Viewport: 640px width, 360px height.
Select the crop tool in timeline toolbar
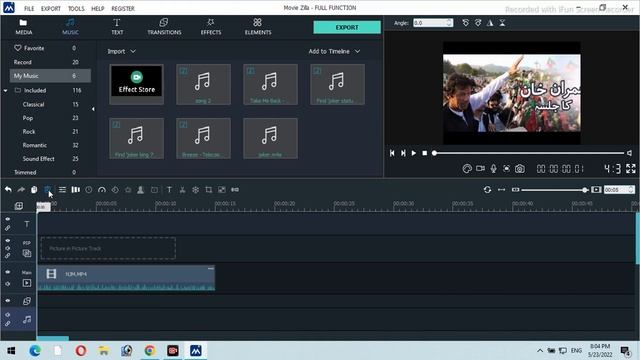tap(209, 190)
